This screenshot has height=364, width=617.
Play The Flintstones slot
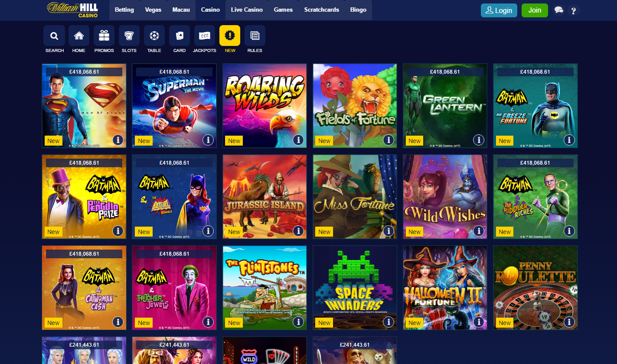point(264,288)
